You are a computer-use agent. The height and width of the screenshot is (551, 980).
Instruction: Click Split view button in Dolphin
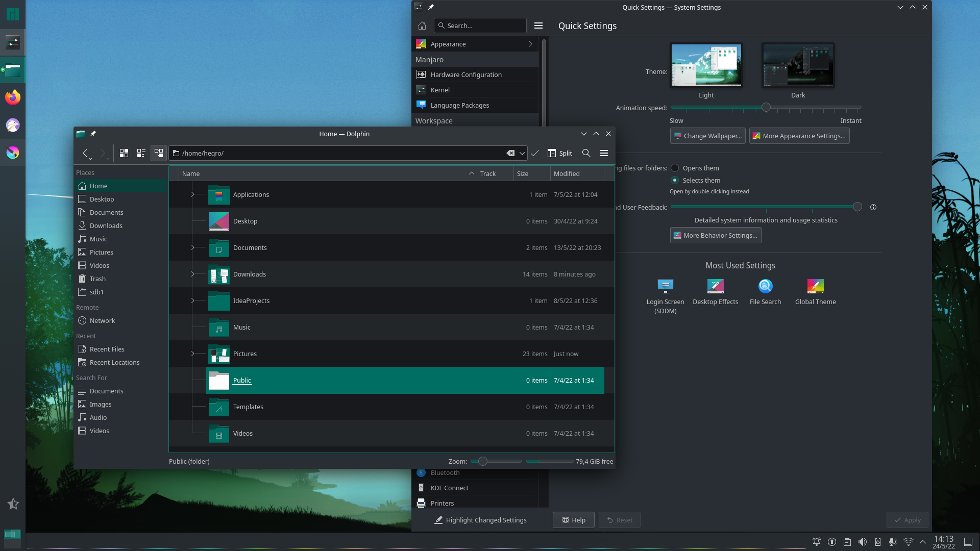560,153
